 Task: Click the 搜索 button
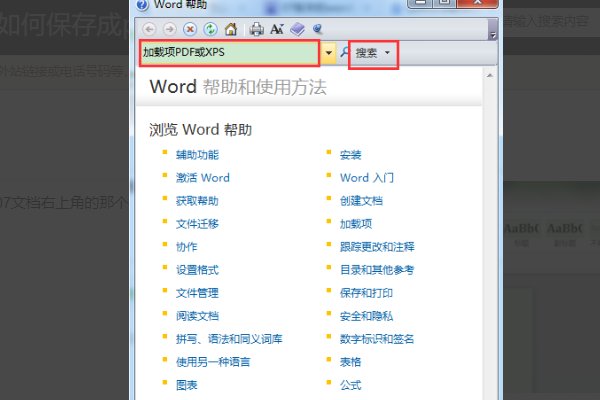(366, 53)
